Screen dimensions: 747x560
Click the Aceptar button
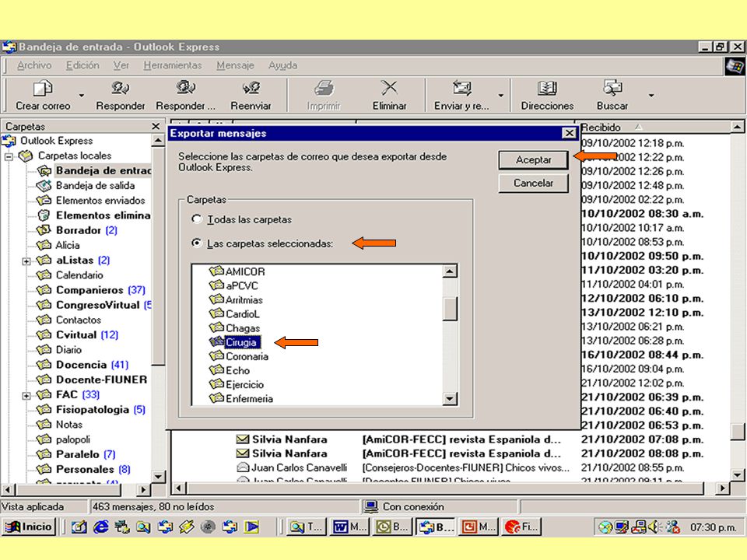533,160
